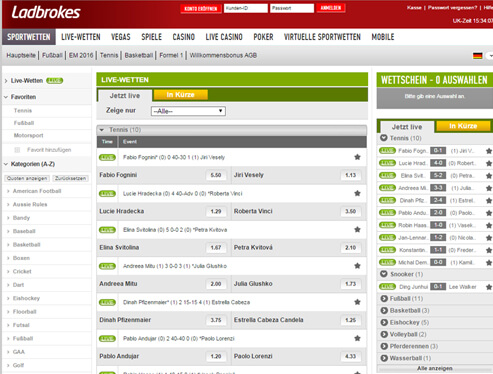Open the Passwort vergessen? link
Screen dimensions: 493x374
[x=452, y=7]
